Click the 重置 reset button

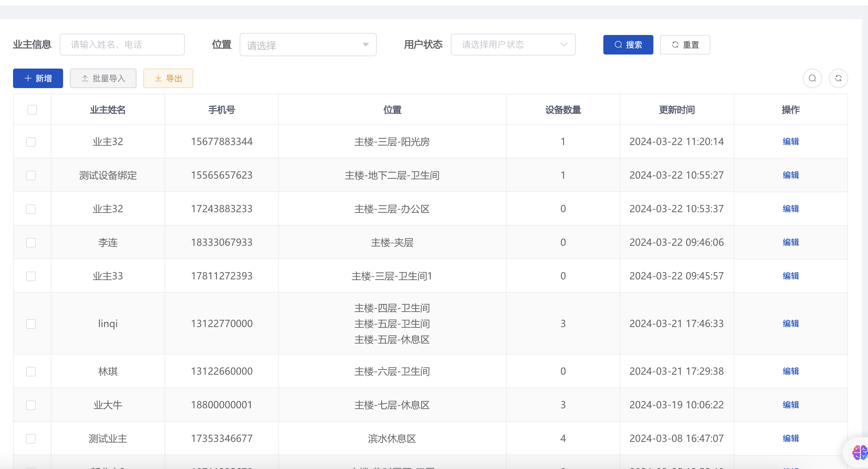(685, 45)
